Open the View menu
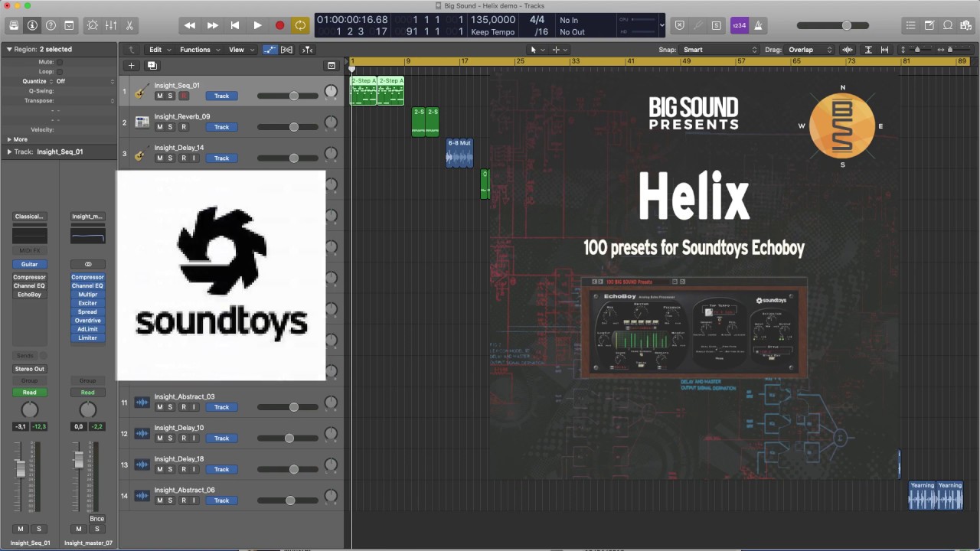 tap(240, 50)
